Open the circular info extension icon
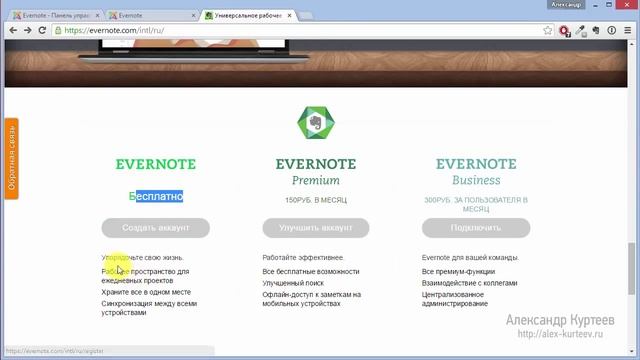The height and width of the screenshot is (360, 640). coord(611,30)
